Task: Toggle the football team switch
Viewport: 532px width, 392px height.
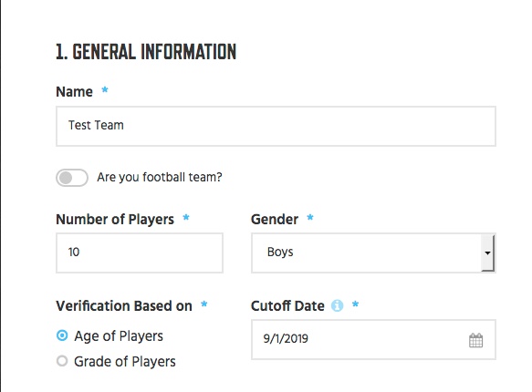Action: click(72, 178)
